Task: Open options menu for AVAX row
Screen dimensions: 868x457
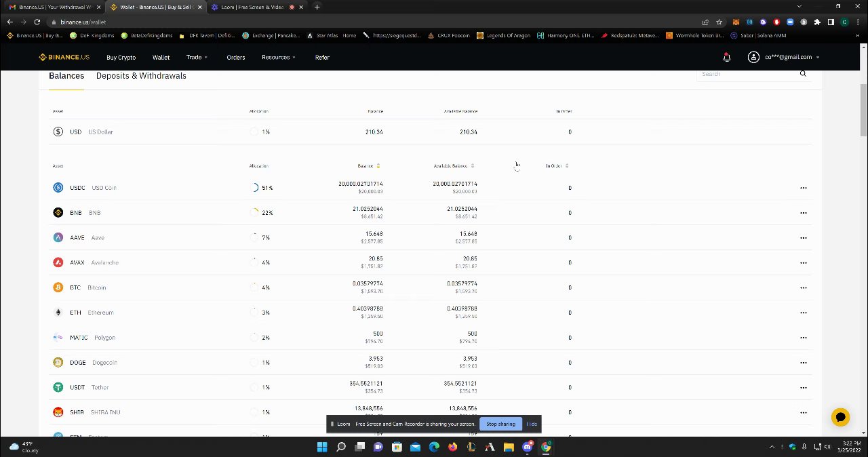Action: click(804, 262)
